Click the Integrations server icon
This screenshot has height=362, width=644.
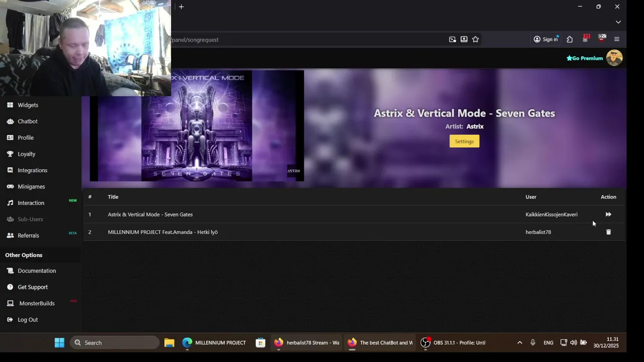[x=10, y=170]
